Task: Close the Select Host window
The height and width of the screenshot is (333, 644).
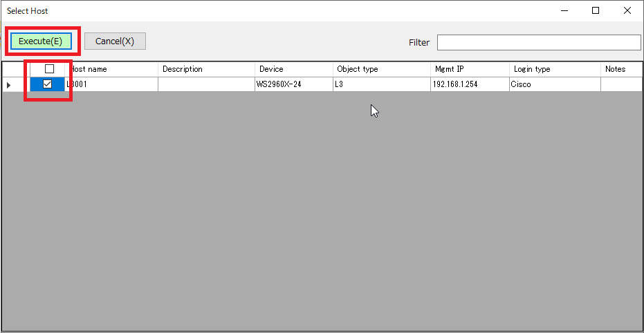Action: [627, 10]
